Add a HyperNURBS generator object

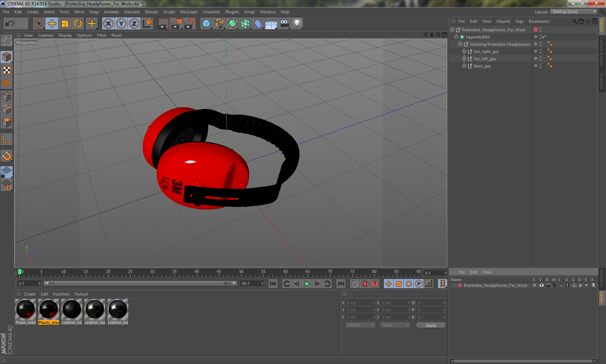pyautogui.click(x=232, y=24)
